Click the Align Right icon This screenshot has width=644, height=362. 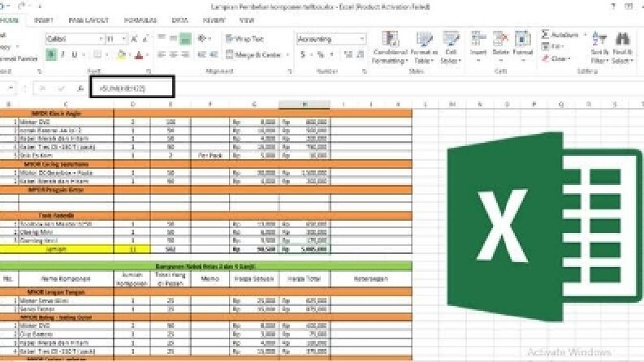pyautogui.click(x=186, y=54)
